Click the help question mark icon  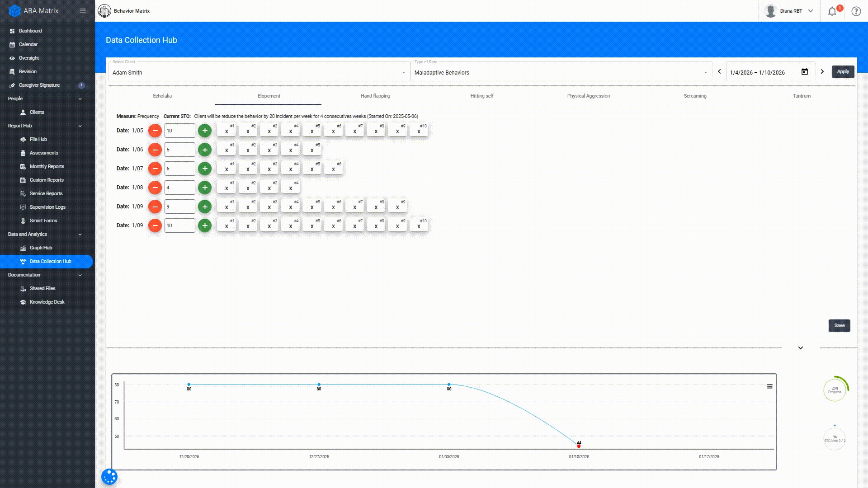[x=856, y=11]
